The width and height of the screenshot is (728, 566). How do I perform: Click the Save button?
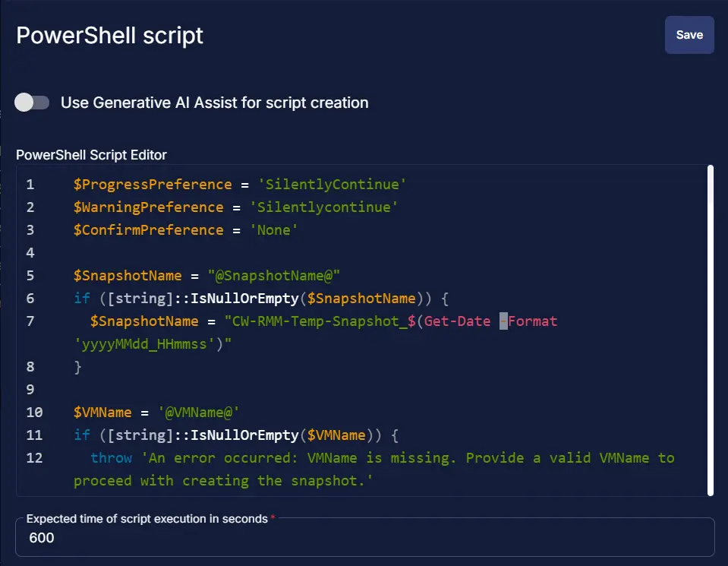coord(689,35)
